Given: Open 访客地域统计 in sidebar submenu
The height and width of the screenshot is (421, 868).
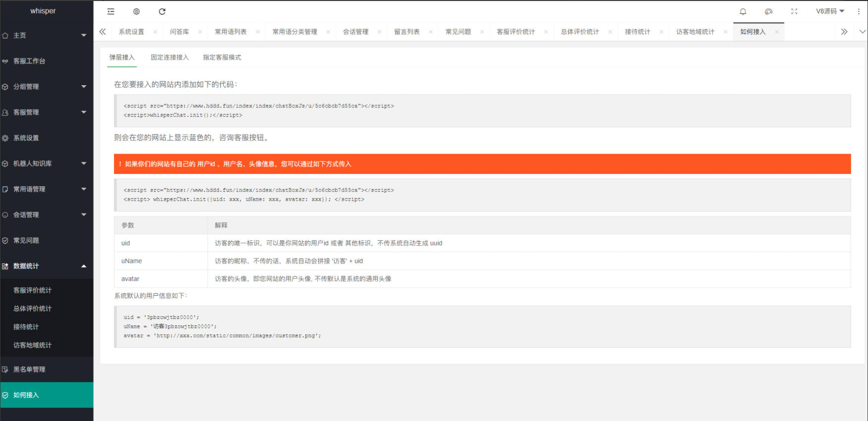Looking at the screenshot, I should pyautogui.click(x=32, y=345).
